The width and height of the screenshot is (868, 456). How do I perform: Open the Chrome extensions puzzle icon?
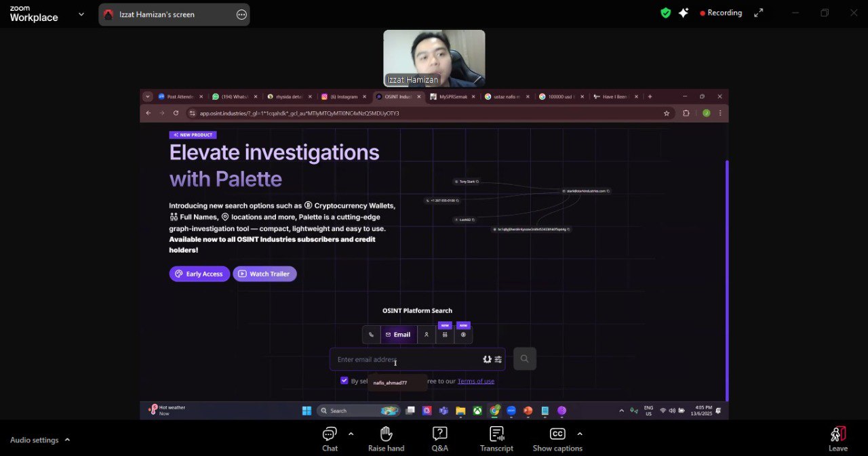click(x=686, y=113)
